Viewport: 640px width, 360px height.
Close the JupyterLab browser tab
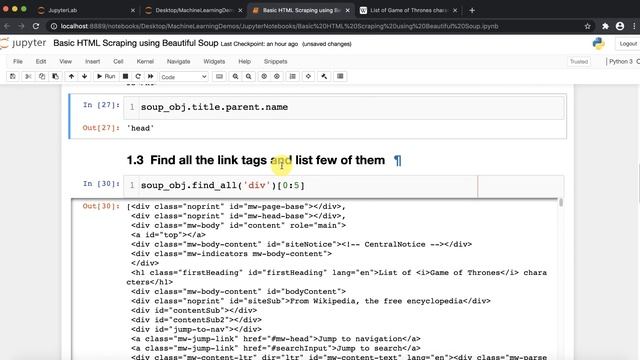point(133,11)
